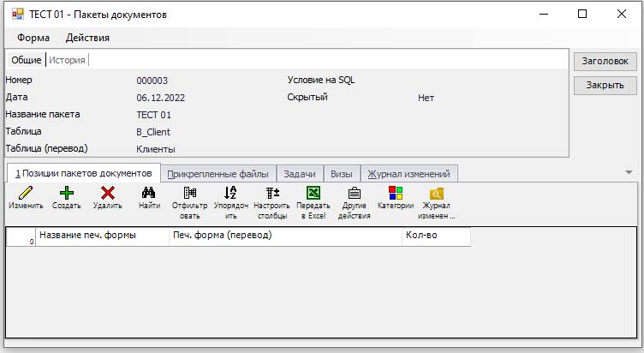Switch to the Задачи tab

(x=300, y=174)
